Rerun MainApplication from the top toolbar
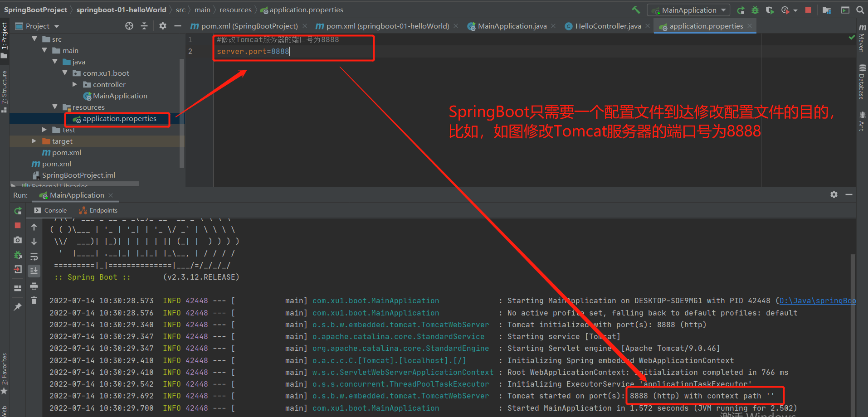 (741, 10)
